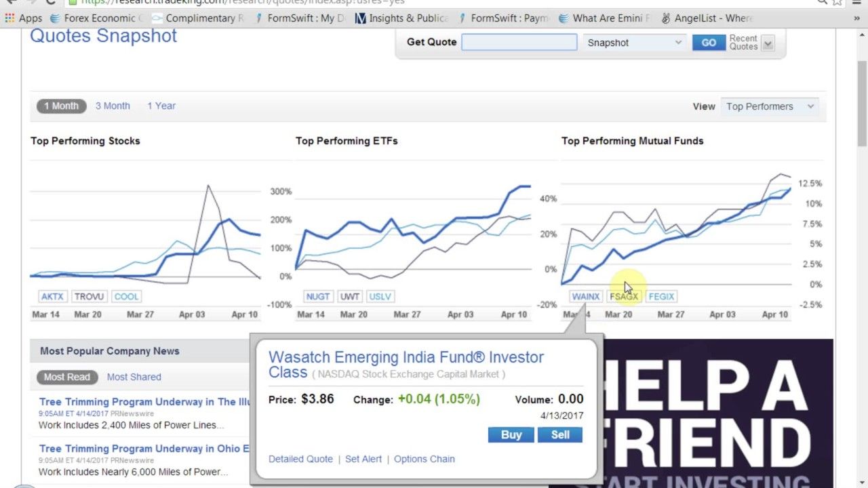This screenshot has width=868, height=488.
Task: Click the Buy button
Action: point(511,435)
